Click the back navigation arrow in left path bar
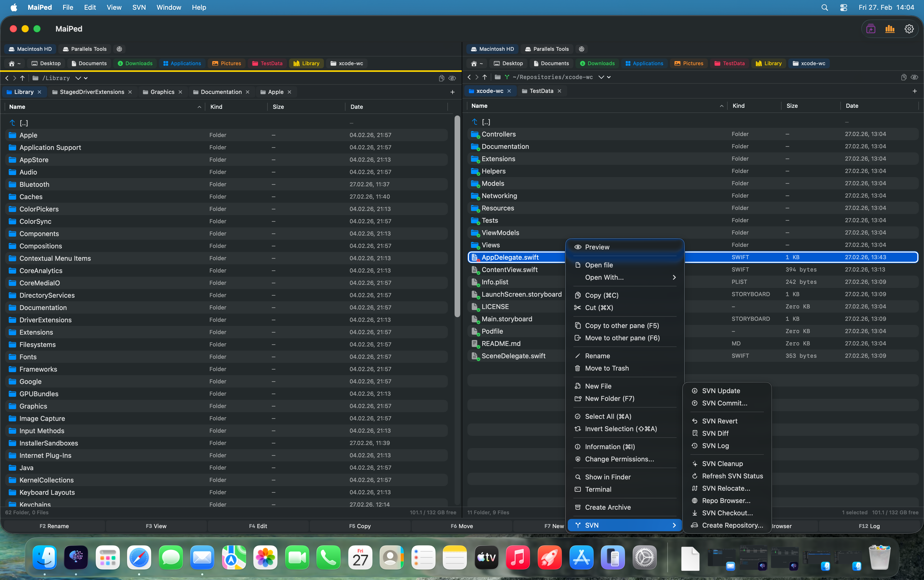924x580 pixels. click(7, 78)
